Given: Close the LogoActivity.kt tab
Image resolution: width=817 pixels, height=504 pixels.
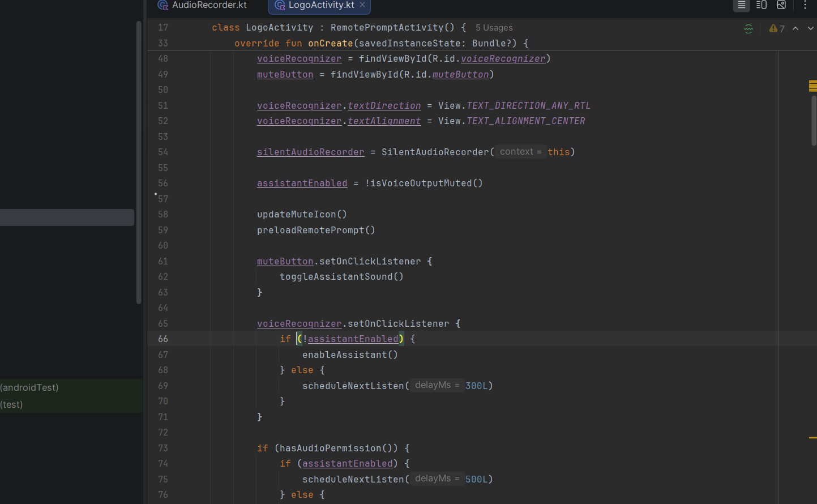Looking at the screenshot, I should (362, 5).
